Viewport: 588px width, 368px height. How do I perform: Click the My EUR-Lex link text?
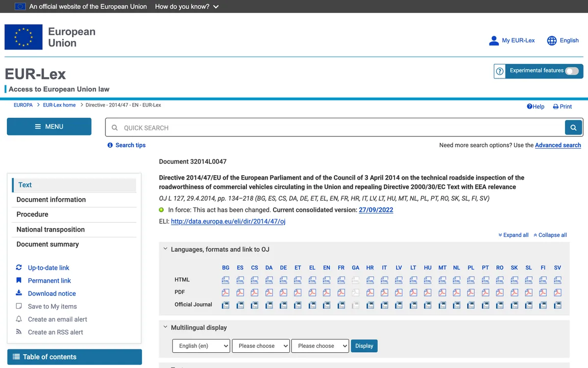[x=518, y=40]
